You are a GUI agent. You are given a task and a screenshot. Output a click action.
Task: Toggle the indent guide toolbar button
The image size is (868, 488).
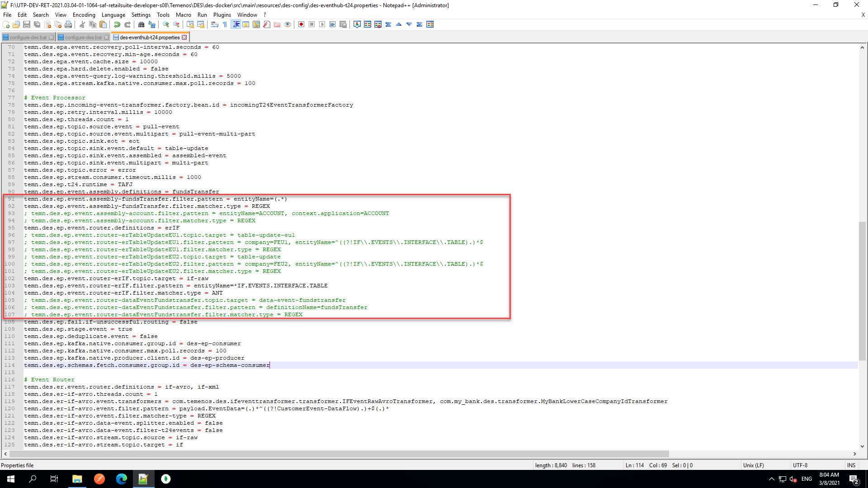(236, 24)
